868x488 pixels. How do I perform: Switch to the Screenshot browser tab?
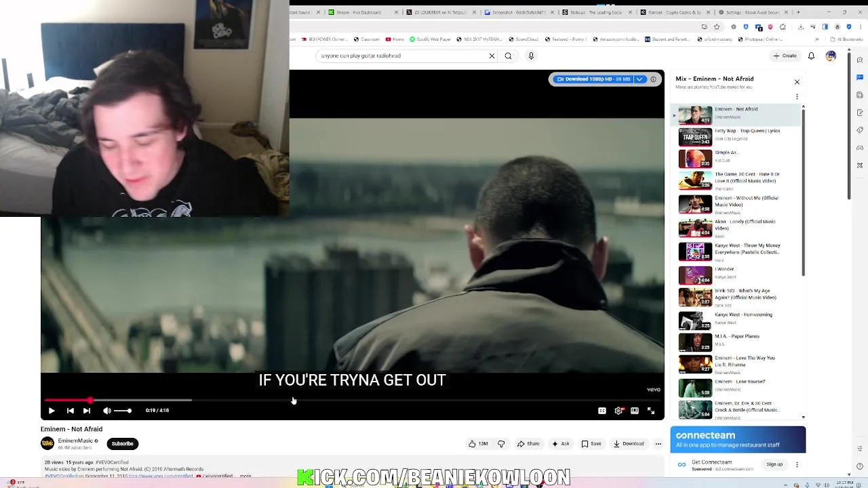[x=519, y=12]
